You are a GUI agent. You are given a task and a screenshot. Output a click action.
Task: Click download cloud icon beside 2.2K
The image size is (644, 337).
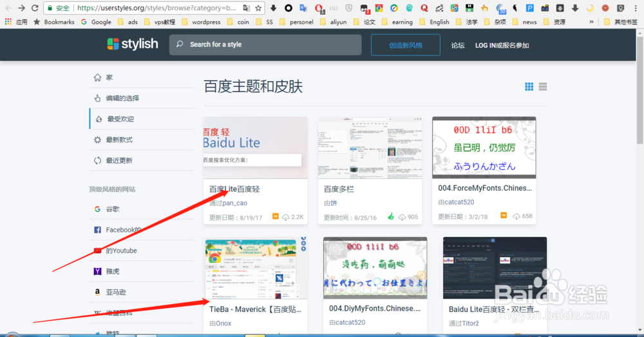coord(285,217)
